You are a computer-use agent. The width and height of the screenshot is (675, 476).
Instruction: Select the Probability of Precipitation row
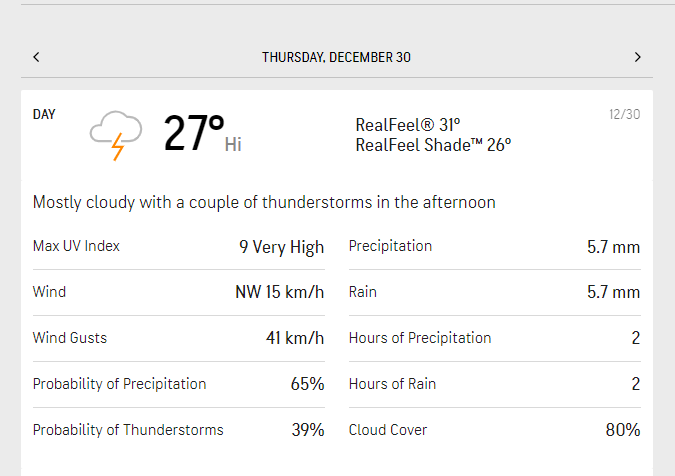pos(178,384)
